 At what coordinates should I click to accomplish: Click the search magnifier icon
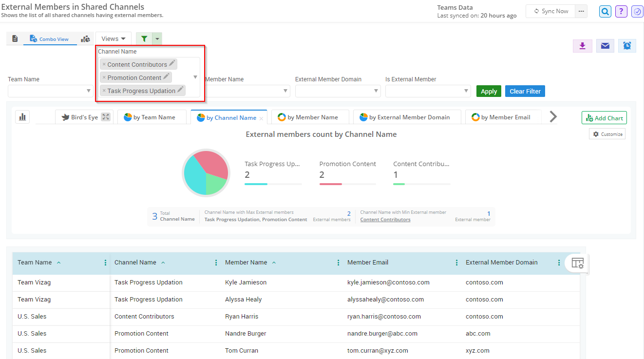(605, 11)
